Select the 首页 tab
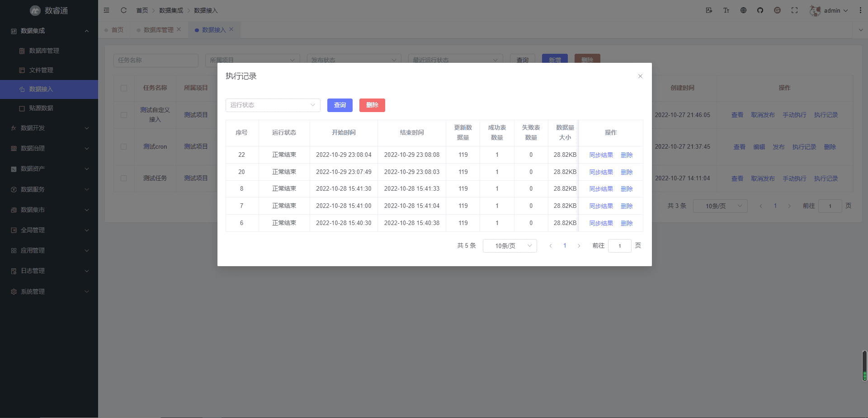This screenshot has width=868, height=418. pyautogui.click(x=117, y=29)
